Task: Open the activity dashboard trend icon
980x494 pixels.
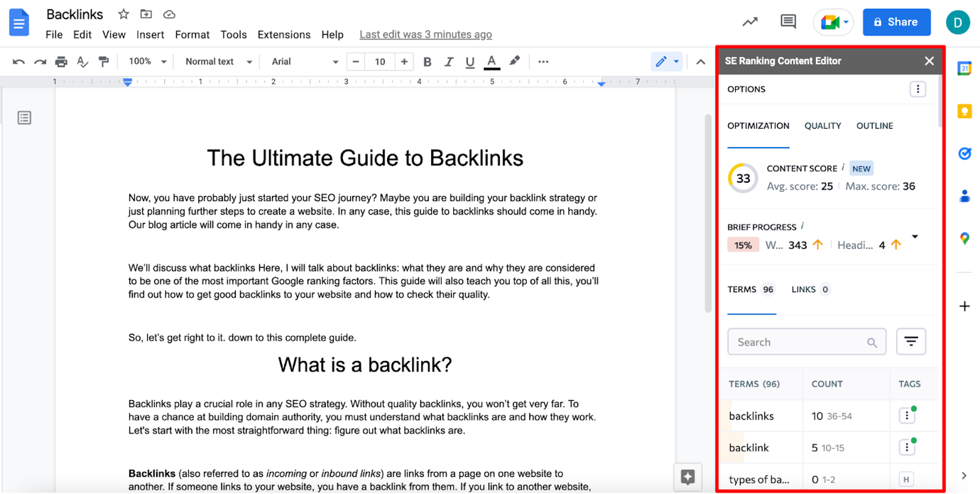Action: [750, 22]
